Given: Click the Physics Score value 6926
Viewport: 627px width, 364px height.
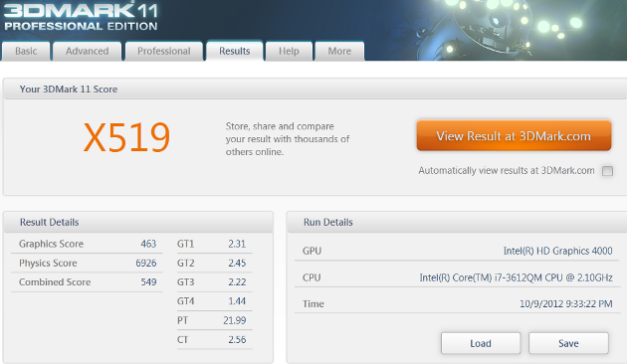Looking at the screenshot, I should [x=146, y=263].
